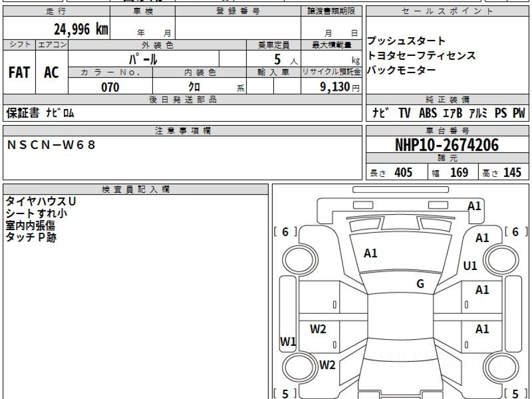This screenshot has width=532, height=399.
Task: Click the W1 damage mark on diagram
Action: (288, 341)
